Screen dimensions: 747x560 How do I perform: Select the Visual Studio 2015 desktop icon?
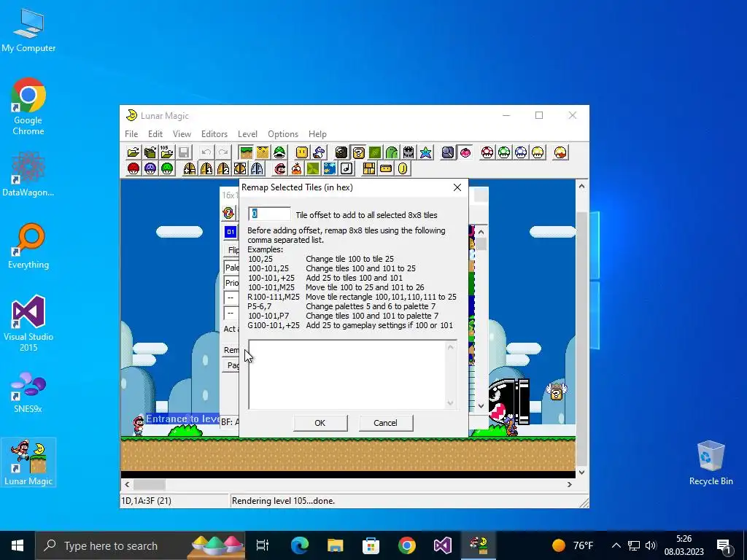tap(28, 324)
